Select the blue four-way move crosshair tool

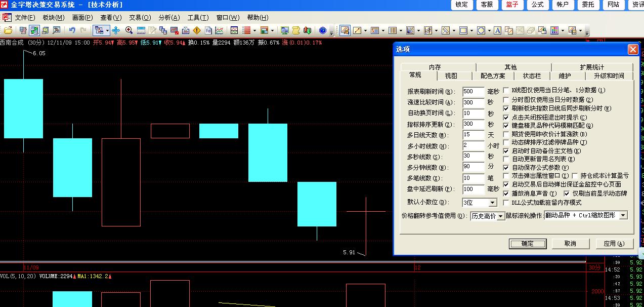click(x=116, y=30)
